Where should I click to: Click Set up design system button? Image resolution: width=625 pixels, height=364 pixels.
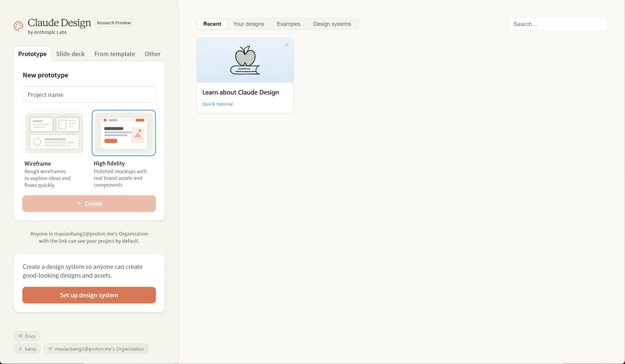(89, 295)
